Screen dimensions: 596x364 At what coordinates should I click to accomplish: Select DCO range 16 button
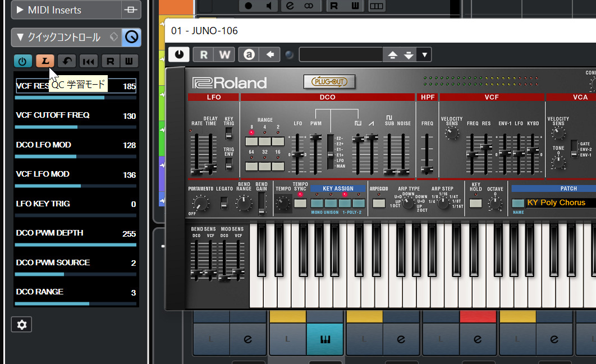pos(278,166)
